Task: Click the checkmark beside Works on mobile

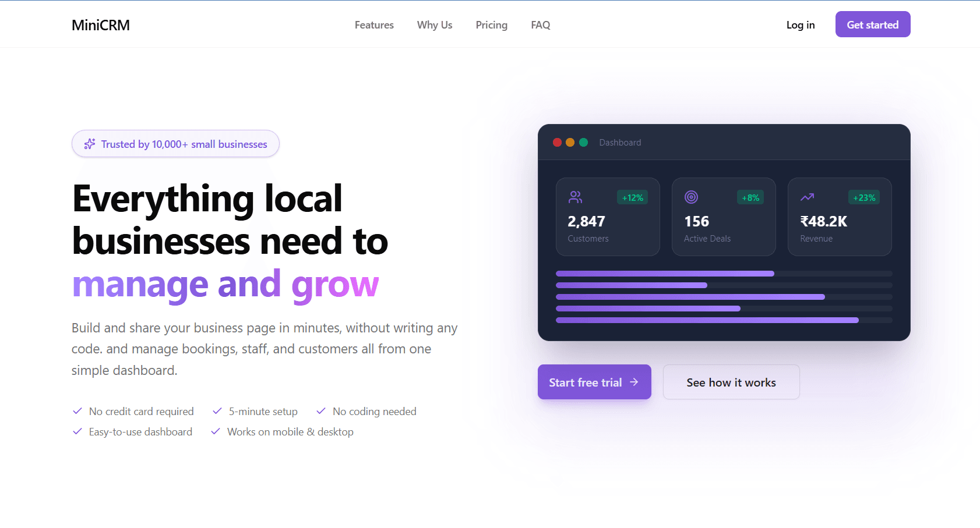Action: [215, 431]
